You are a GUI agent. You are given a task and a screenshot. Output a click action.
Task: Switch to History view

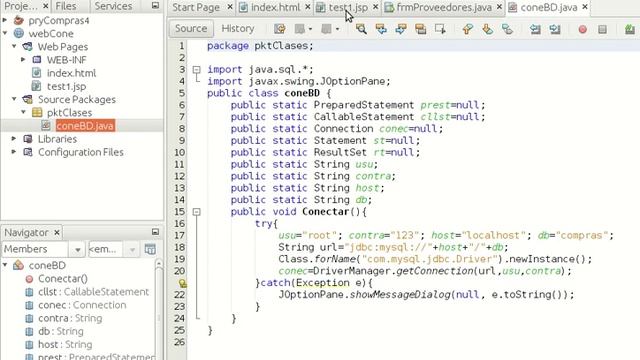[238, 29]
